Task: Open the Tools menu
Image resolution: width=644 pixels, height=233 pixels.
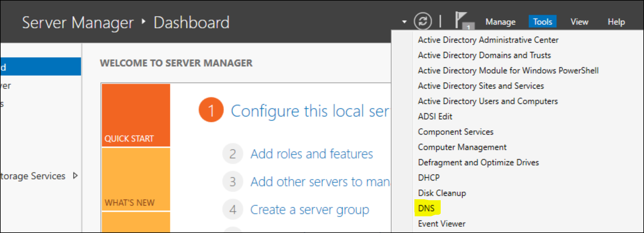Action: 542,22
